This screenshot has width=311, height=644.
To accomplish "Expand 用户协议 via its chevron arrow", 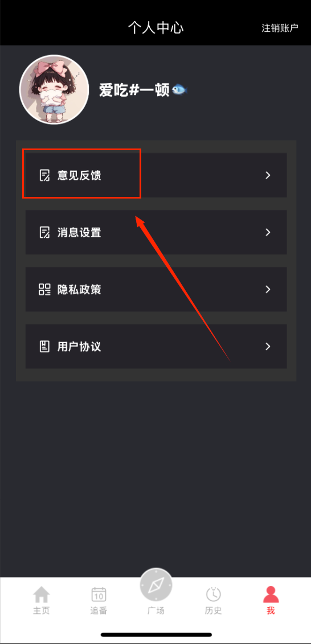I will [x=268, y=346].
